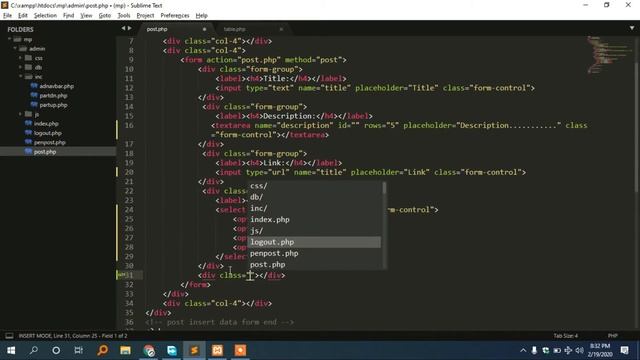The height and width of the screenshot is (360, 640).
Task: Toggle sidebar via status bar panel icon
Action: [x=9, y=336]
